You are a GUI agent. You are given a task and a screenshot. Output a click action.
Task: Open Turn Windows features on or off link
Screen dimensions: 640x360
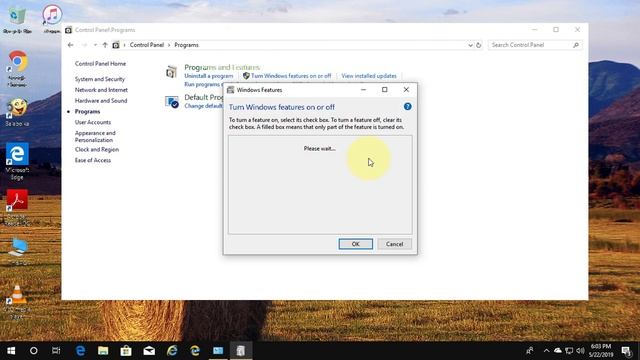[x=291, y=76]
